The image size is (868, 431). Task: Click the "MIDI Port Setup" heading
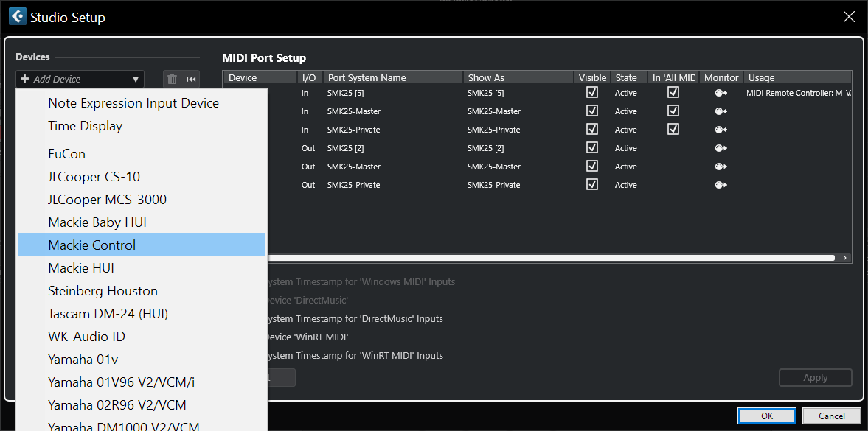pos(264,58)
